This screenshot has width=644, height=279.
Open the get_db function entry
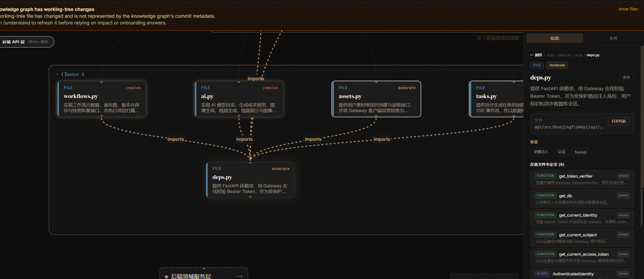point(582,199)
